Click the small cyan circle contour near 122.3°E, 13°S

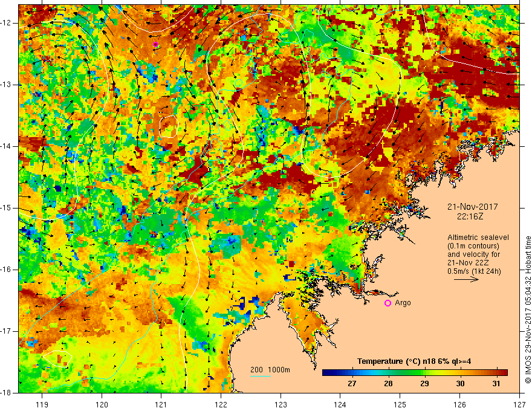click(239, 83)
